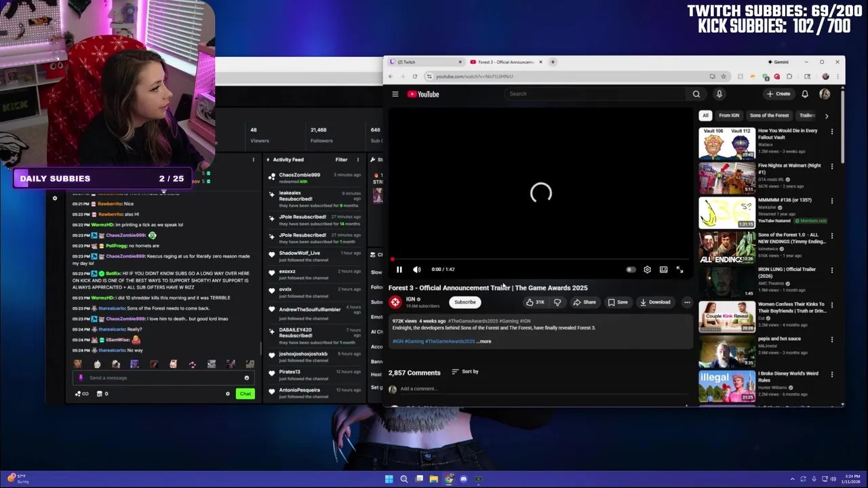Viewport: 868px width, 488px height.
Task: Open the channel points infinity icon
Action: click(82, 394)
